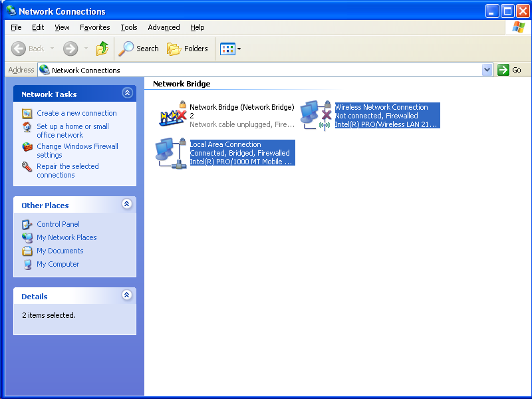Image resolution: width=532 pixels, height=399 pixels.
Task: Go up one folder level
Action: 102,49
